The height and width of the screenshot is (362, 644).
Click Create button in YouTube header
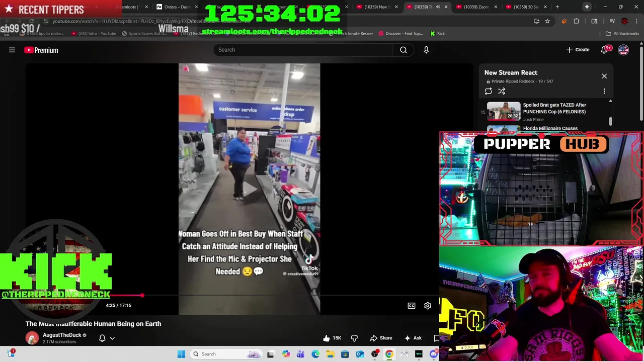[578, 50]
